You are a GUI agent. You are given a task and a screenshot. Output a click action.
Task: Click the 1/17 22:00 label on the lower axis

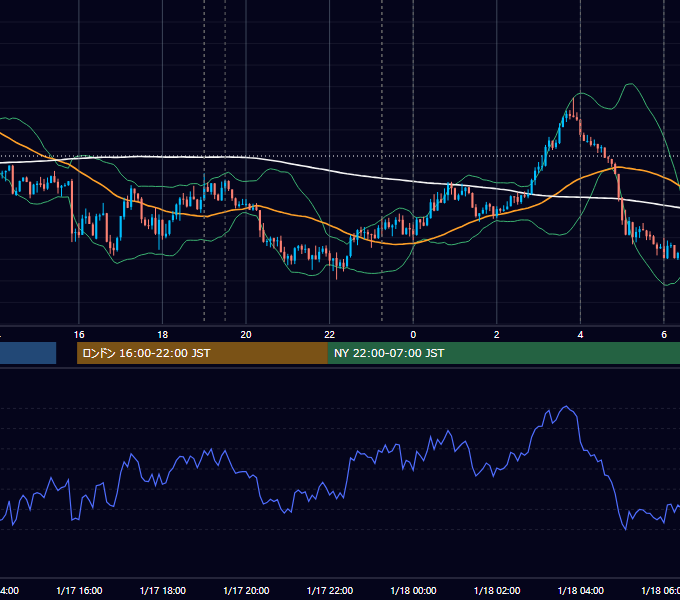(x=330, y=590)
